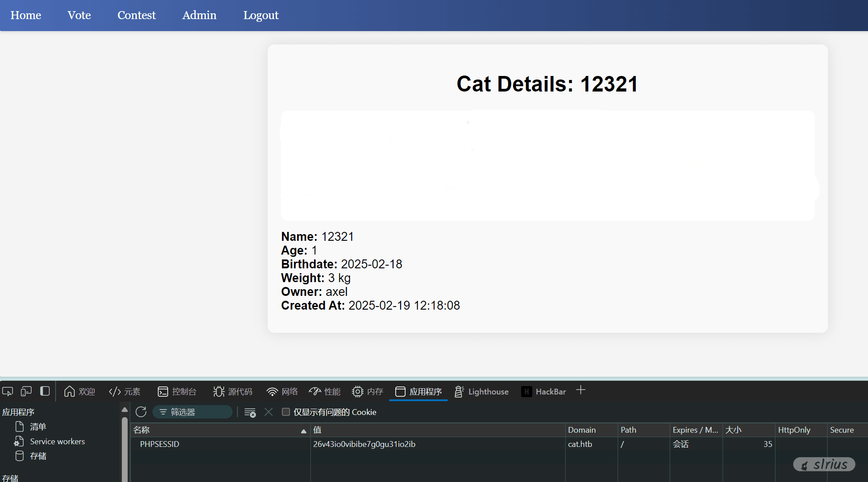Enable 仅显示有问题的 Cookie checkbox

286,412
